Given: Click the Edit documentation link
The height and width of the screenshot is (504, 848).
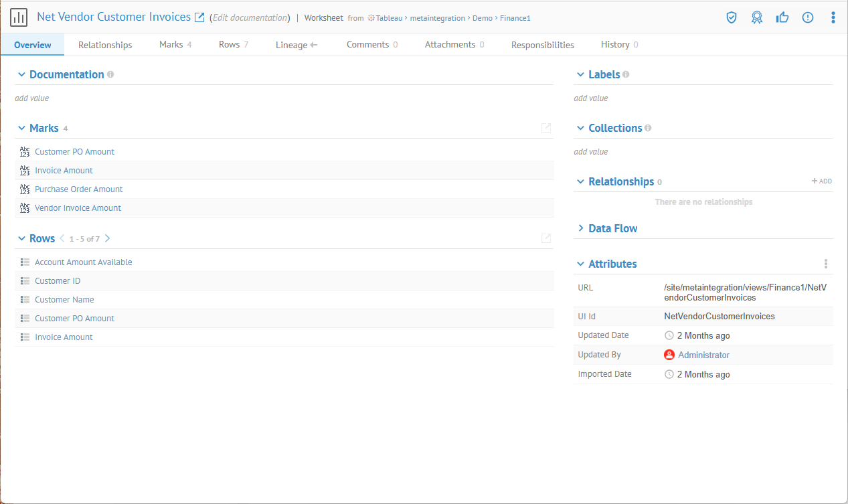Looking at the screenshot, I should (250, 18).
